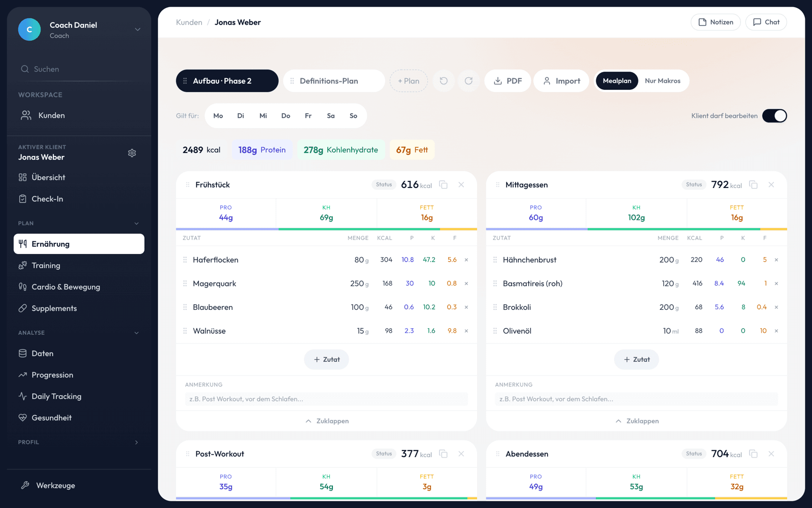Open the Chat panel
812x508 pixels.
(766, 22)
